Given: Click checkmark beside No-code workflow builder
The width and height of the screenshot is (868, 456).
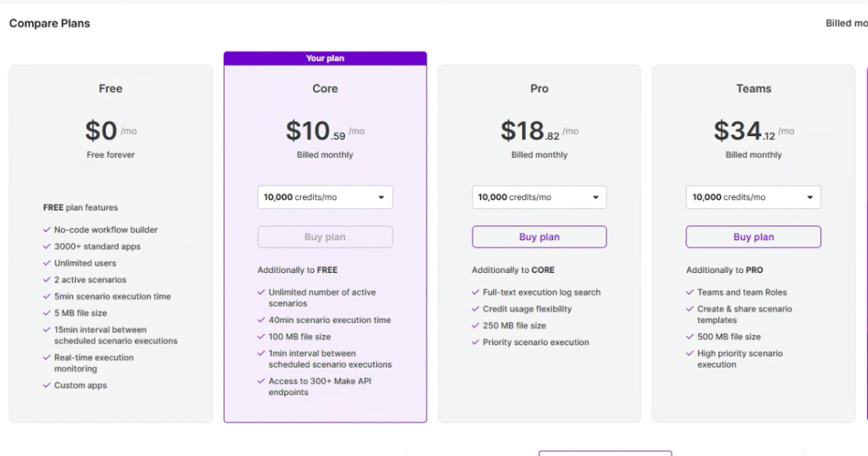Looking at the screenshot, I should click(46, 230).
